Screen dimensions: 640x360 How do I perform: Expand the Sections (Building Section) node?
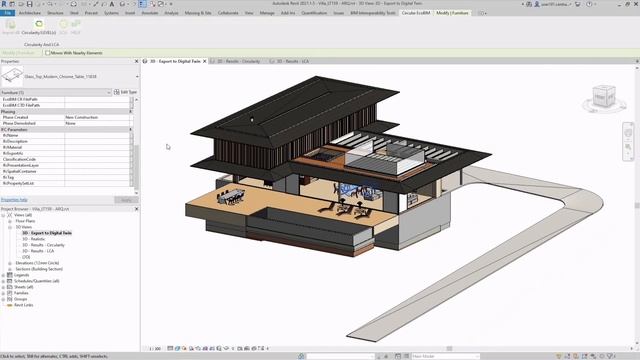pyautogui.click(x=10, y=269)
